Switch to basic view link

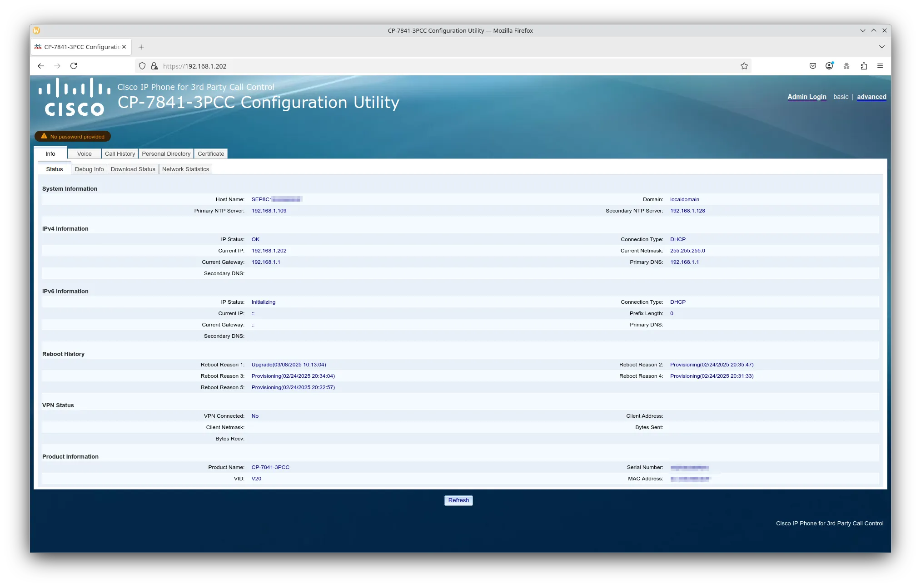pos(841,97)
